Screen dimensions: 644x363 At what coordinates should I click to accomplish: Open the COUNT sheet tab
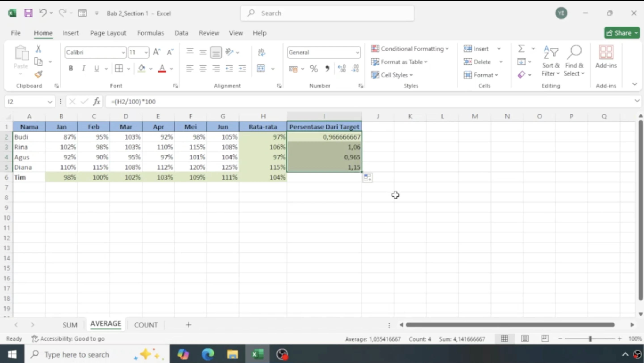coord(146,325)
